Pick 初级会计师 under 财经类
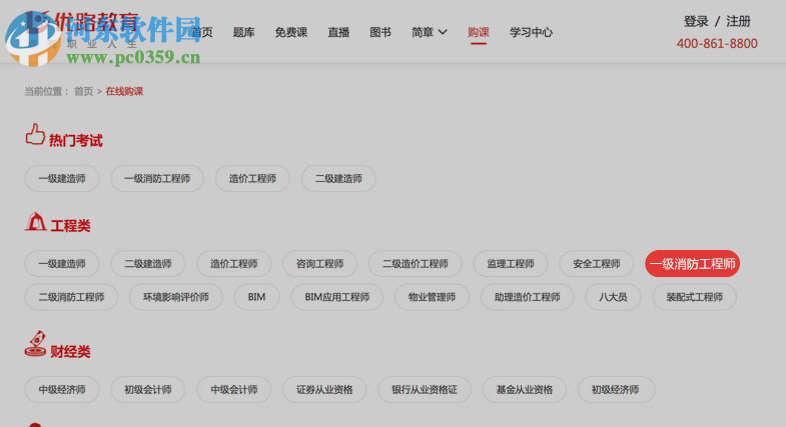The height and width of the screenshot is (427, 786). pyautogui.click(x=148, y=389)
